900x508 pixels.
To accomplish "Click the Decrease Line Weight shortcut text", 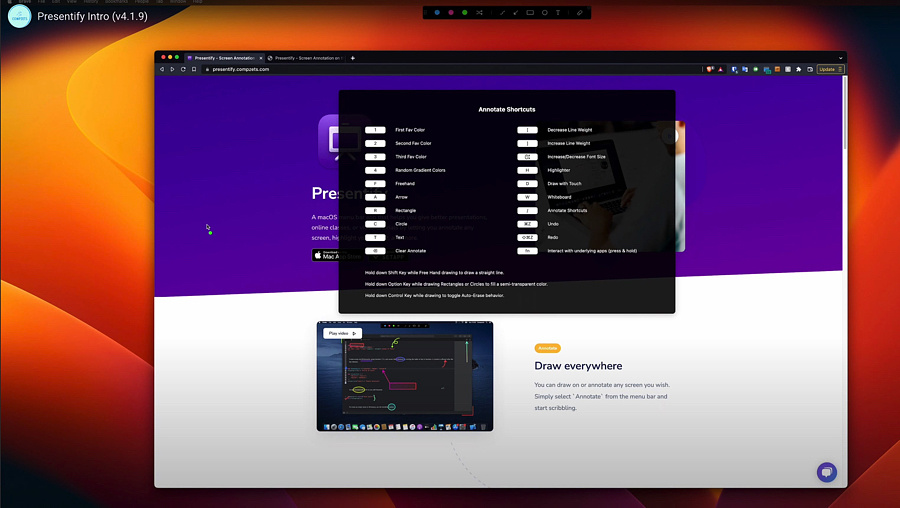I will coord(569,130).
